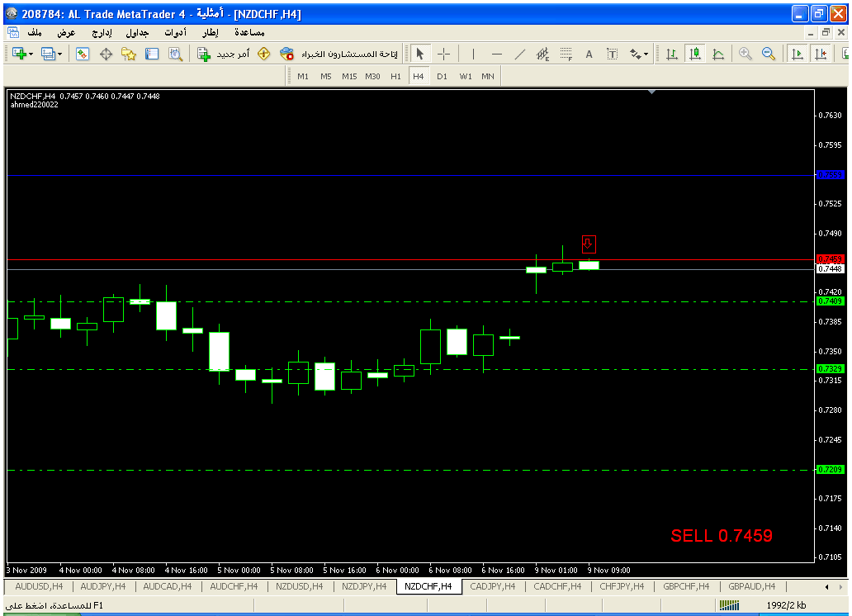Zoom in on the chart
This screenshot has width=852, height=616.
click(745, 54)
